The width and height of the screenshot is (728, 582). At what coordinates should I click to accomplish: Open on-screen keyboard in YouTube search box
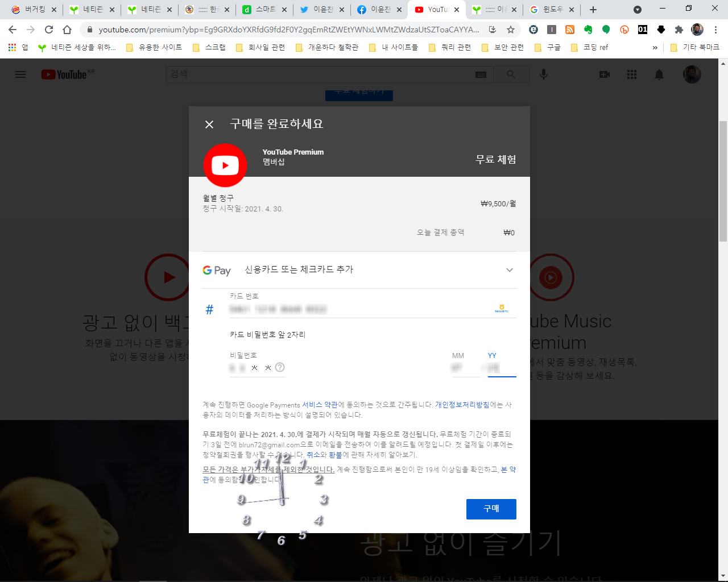pos(481,74)
